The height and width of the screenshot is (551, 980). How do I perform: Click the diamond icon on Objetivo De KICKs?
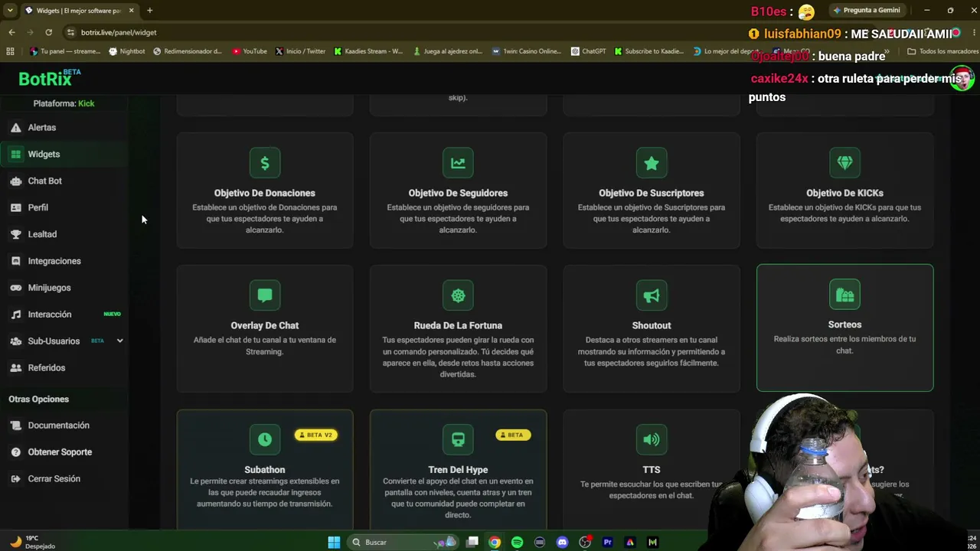(844, 163)
